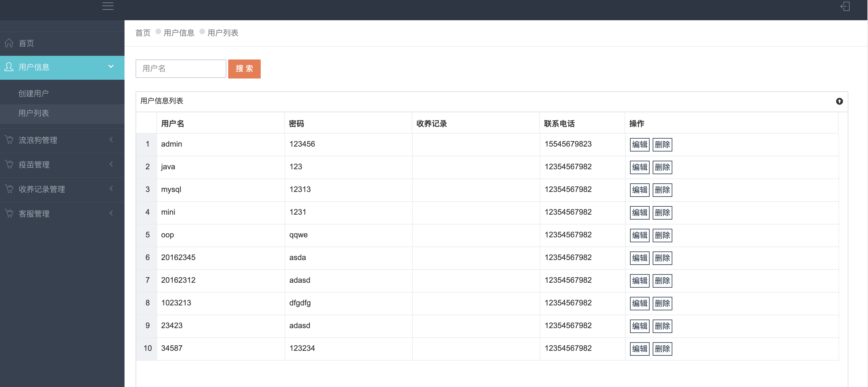Click the logout icon in top bar

(845, 6)
